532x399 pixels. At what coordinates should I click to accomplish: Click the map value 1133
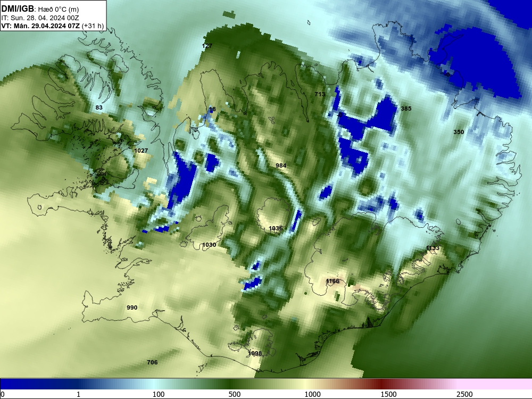point(433,248)
